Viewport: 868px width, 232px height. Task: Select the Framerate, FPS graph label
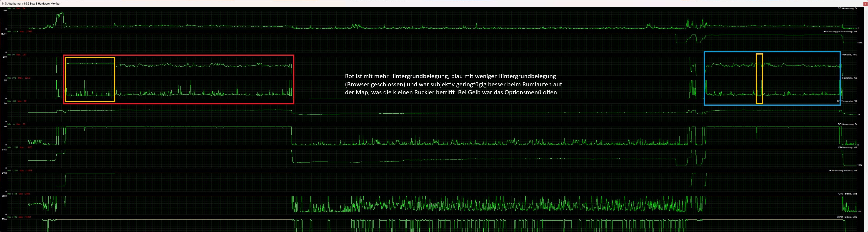[x=849, y=55]
